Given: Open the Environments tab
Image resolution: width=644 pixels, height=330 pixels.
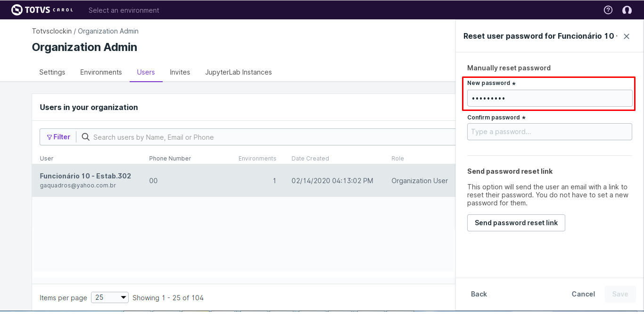Looking at the screenshot, I should [x=101, y=72].
